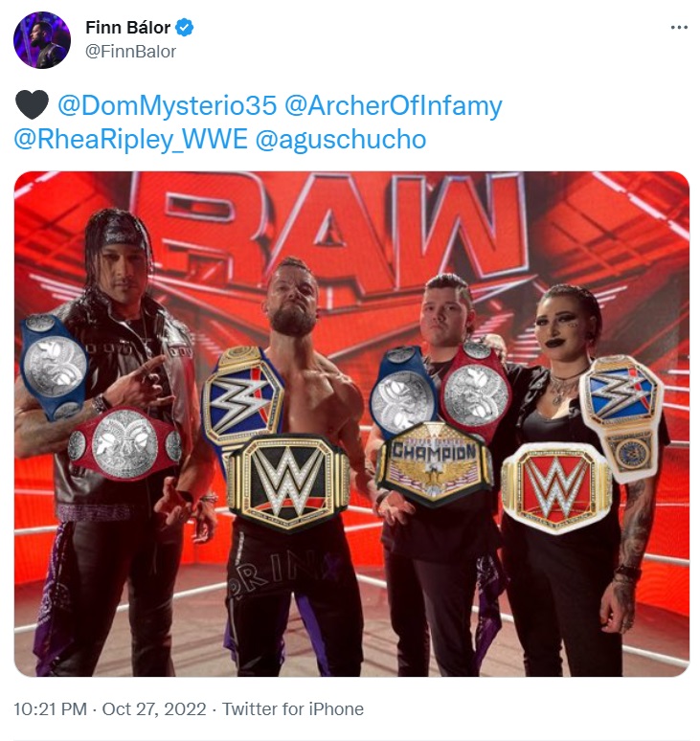Open the Twitter for iPhone source link
Viewport: 700px width, 741px height.
pos(293,708)
